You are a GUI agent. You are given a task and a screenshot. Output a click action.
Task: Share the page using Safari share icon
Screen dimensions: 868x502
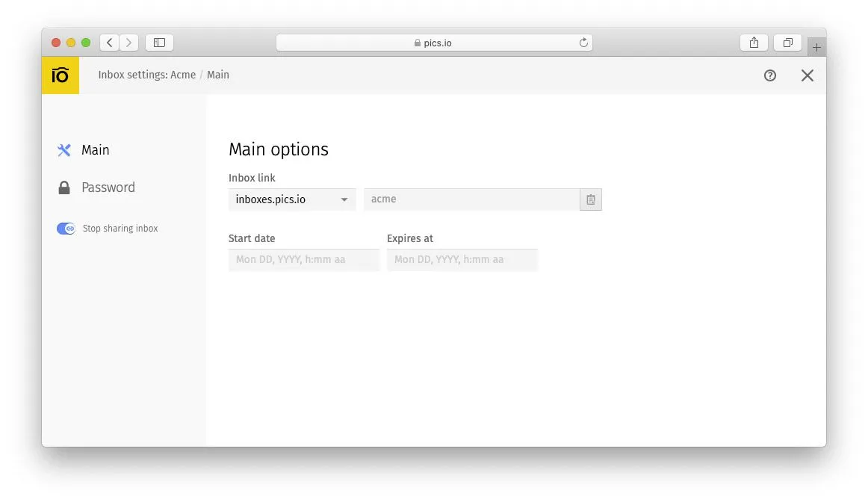(753, 43)
